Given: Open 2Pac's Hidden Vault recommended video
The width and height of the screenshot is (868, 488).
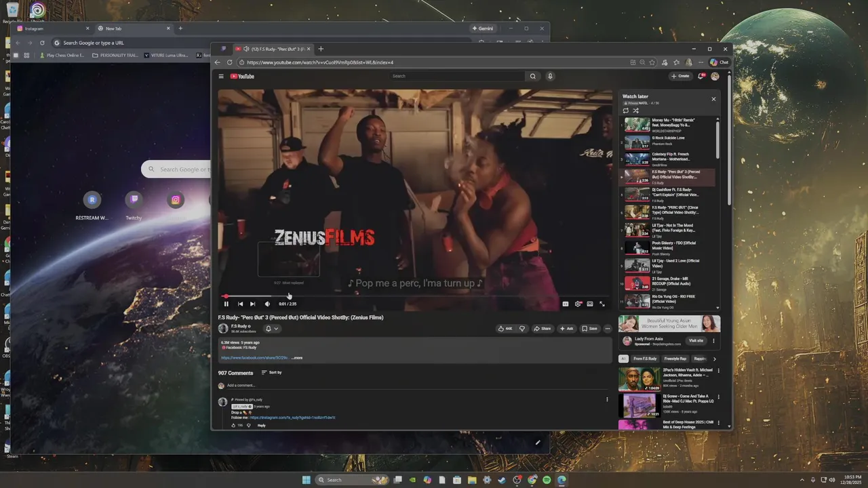Looking at the screenshot, I should click(x=667, y=380).
